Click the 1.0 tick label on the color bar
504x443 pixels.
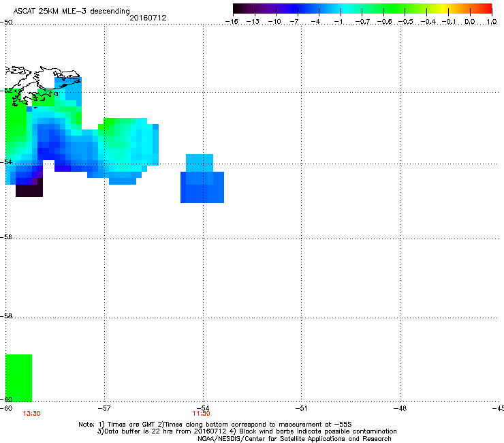pos(492,22)
